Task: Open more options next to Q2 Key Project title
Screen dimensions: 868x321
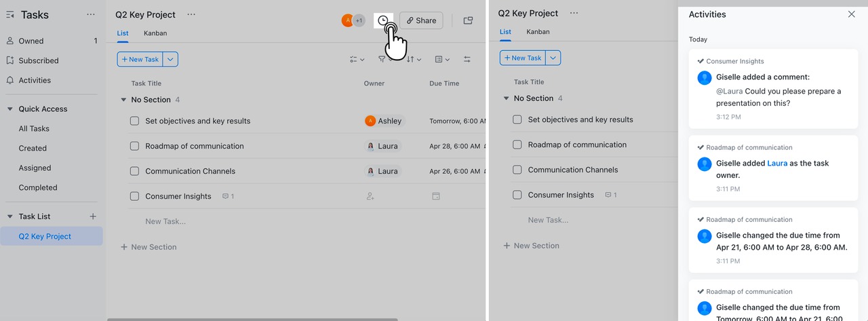Action: pyautogui.click(x=191, y=14)
